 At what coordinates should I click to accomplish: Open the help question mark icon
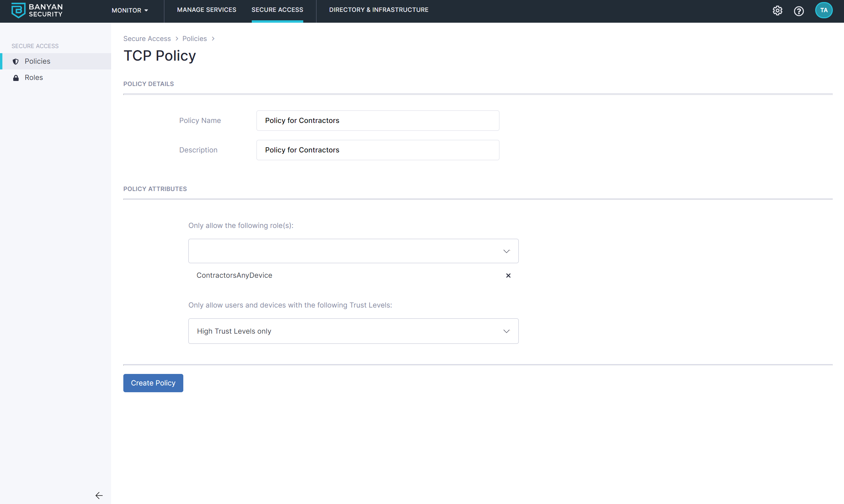coord(799,11)
